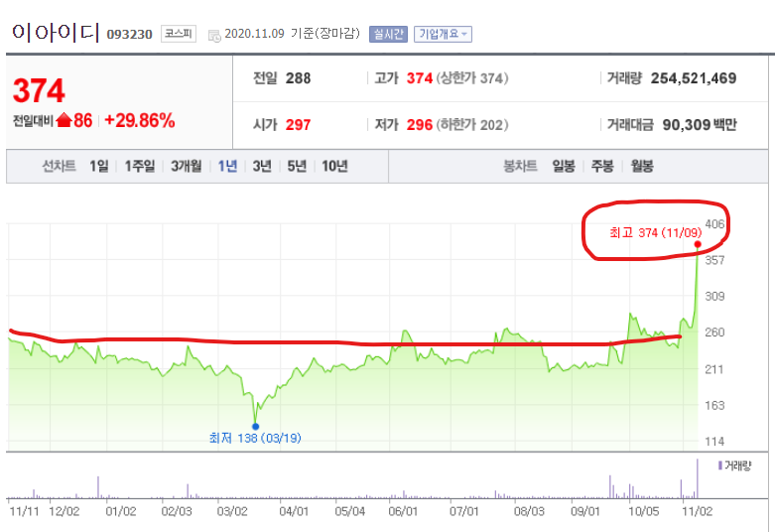
Task: Click the 최저 138 (03/19) label
Action: [x=255, y=438]
